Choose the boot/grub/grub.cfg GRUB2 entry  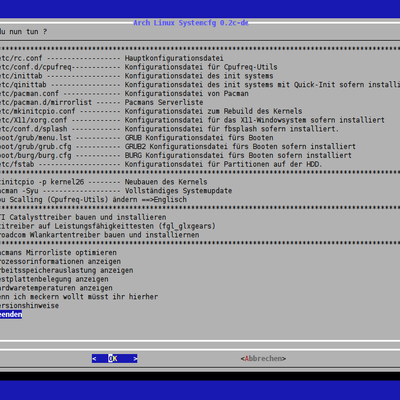[x=178, y=147]
